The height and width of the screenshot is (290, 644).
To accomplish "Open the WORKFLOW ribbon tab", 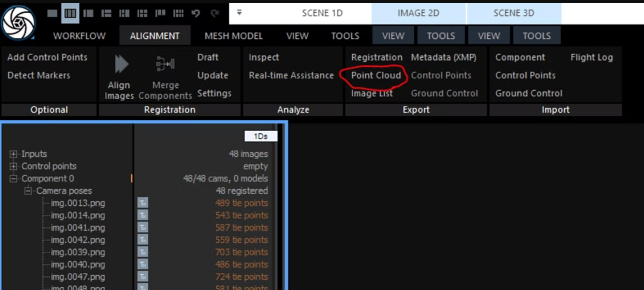I will click(x=79, y=36).
